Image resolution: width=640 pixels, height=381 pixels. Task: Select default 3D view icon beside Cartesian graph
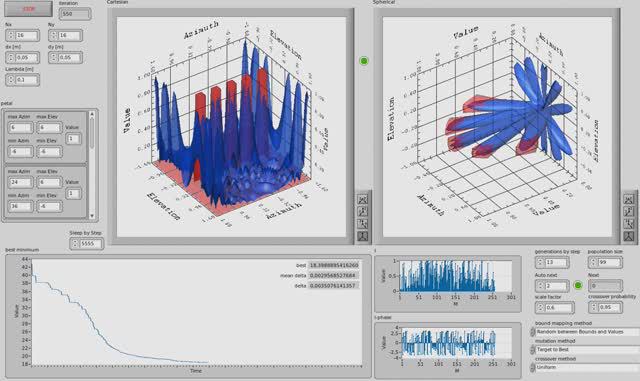(x=362, y=236)
